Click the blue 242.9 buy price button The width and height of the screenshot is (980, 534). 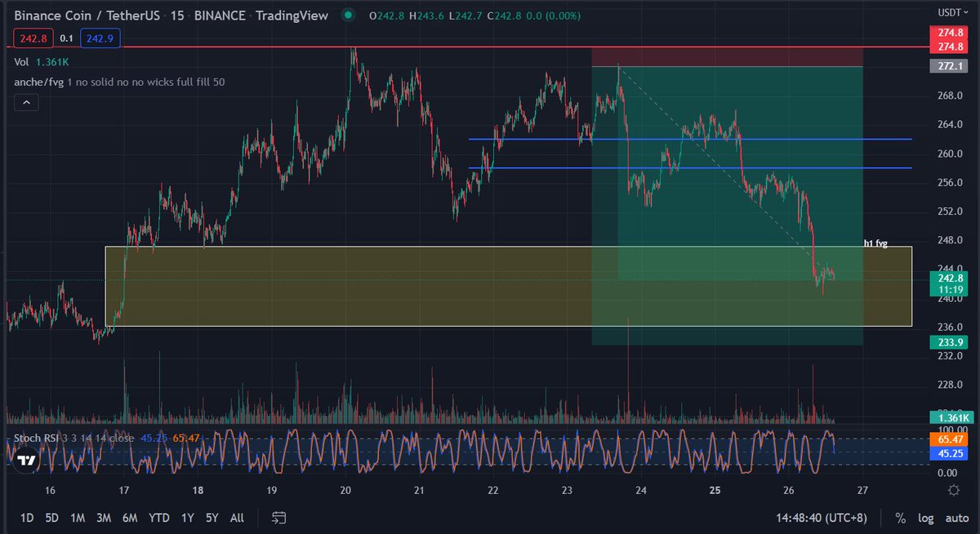pyautogui.click(x=100, y=38)
